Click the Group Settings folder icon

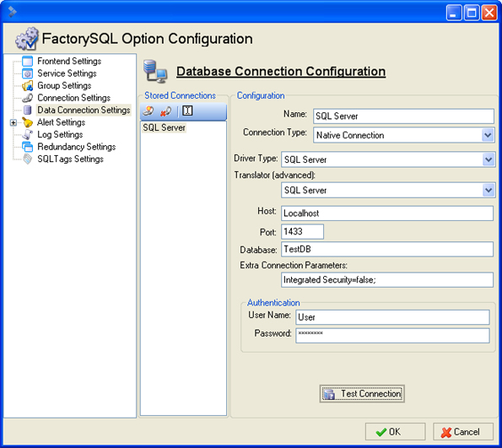(28, 85)
